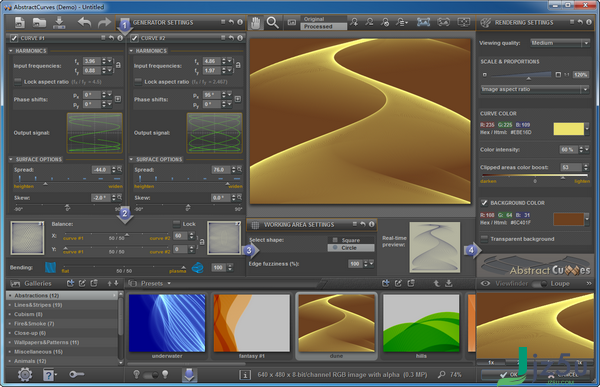Uncheck the Background Color checkbox
The width and height of the screenshot is (600, 387).
pyautogui.click(x=484, y=202)
